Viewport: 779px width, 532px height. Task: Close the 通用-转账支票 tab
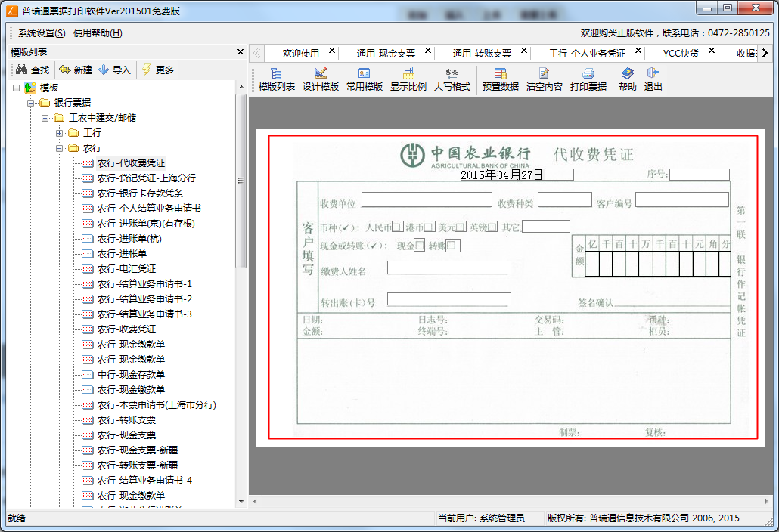pos(523,51)
